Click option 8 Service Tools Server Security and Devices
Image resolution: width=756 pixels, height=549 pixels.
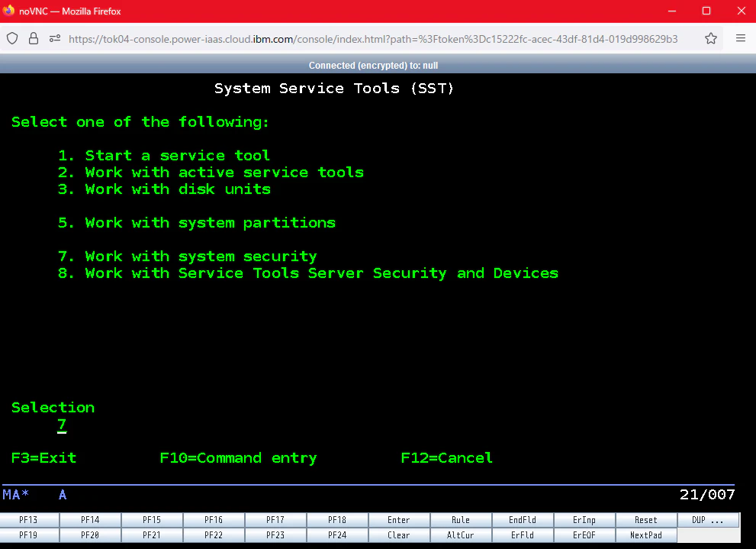[x=308, y=273]
